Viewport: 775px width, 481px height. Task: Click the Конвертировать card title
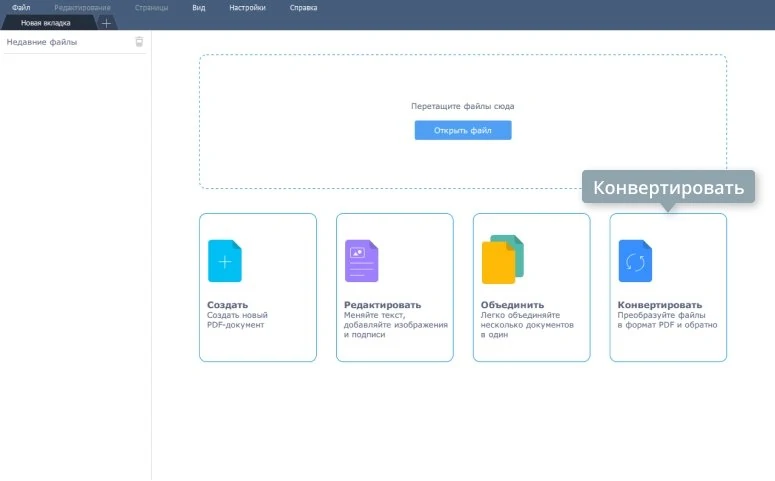[660, 305]
